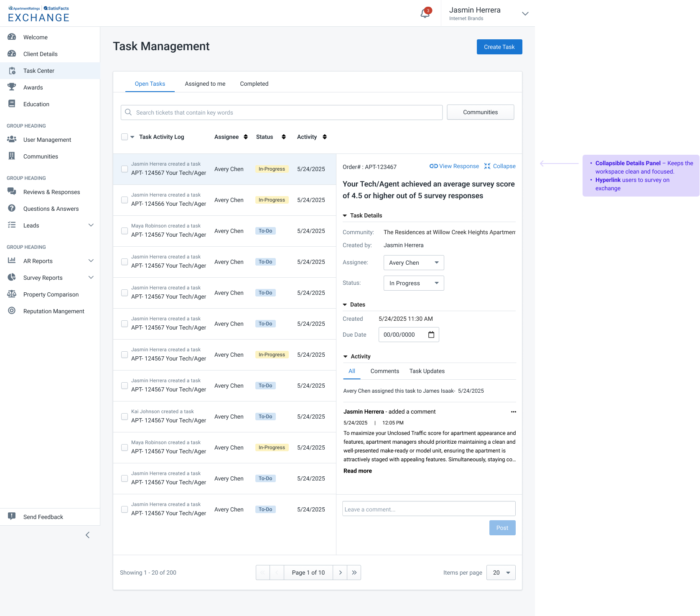This screenshot has width=700, height=616.
Task: Click the Send Feedback icon in the sidebar
Action: pos(12,516)
